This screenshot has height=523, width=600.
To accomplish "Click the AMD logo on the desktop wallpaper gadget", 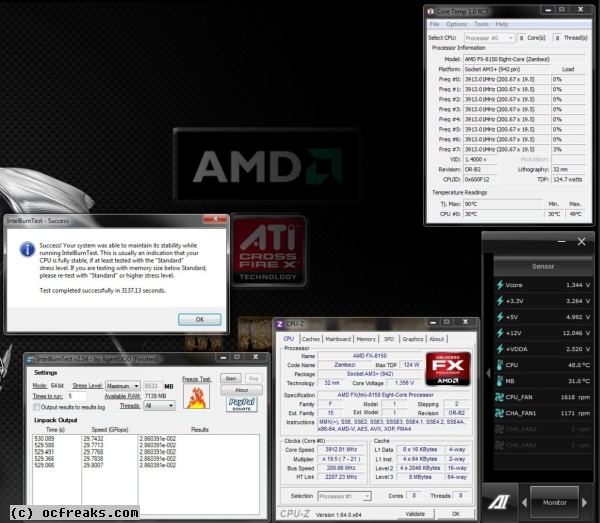I will click(x=267, y=165).
